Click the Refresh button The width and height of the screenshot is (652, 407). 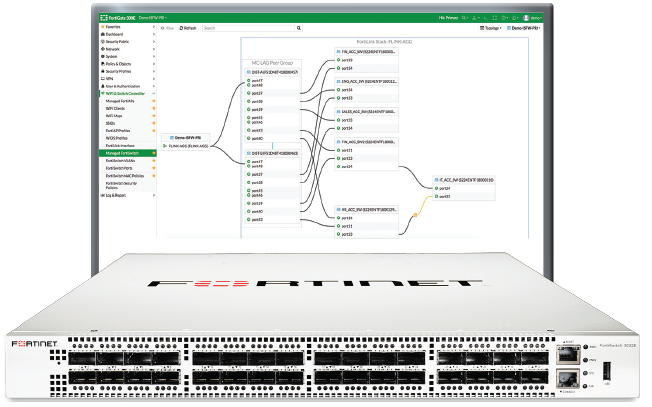tap(188, 28)
